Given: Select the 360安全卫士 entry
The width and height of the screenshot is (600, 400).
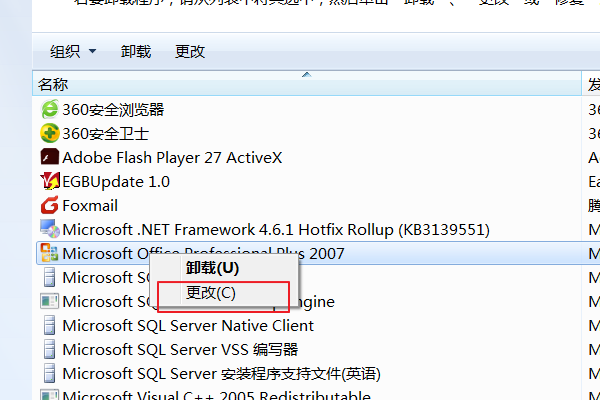Looking at the screenshot, I should [x=105, y=134].
